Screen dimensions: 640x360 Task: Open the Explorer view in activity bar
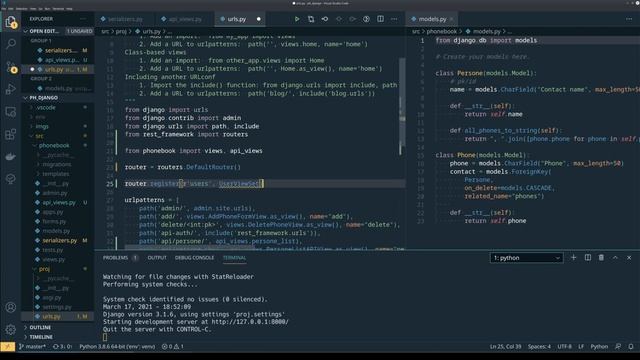(x=11, y=22)
